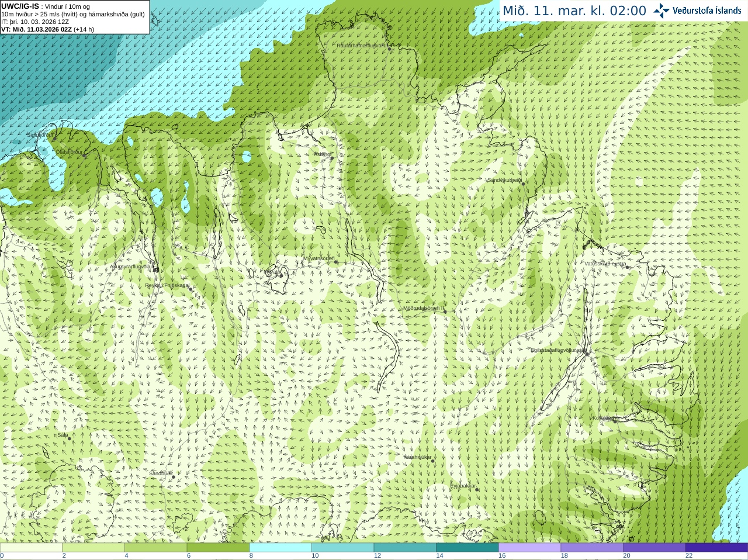Click the 4–6 m/s green legend swatch
The height and width of the screenshot is (560, 748).
(155, 548)
